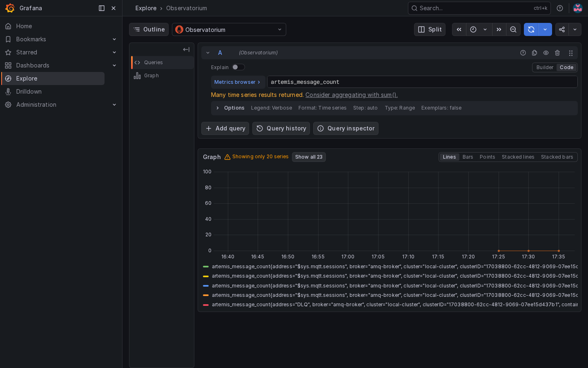Show query A data source help

point(523,53)
